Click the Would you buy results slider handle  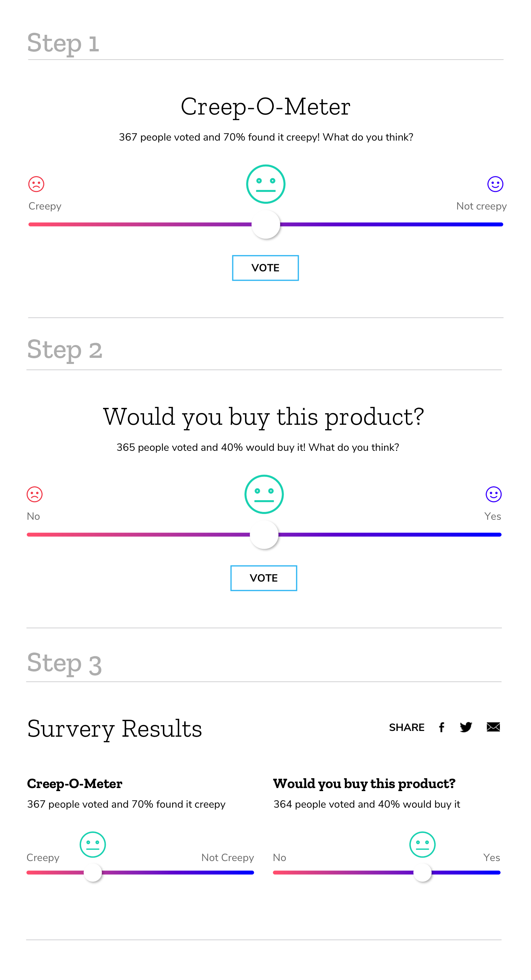[422, 872]
